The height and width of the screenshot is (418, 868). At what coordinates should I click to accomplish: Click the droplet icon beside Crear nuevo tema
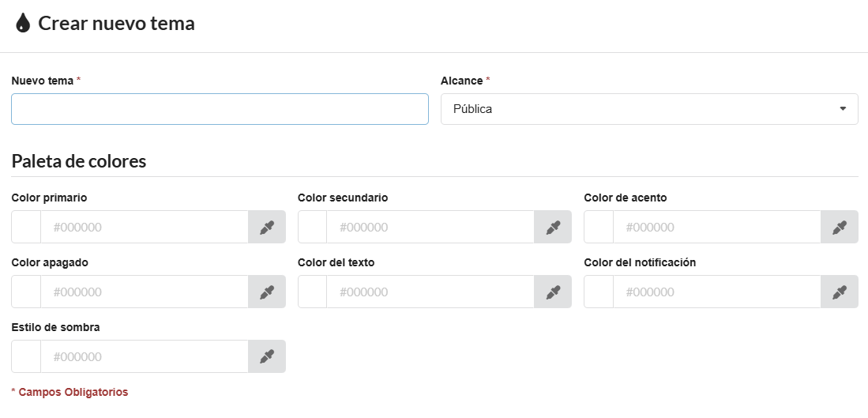(x=23, y=24)
